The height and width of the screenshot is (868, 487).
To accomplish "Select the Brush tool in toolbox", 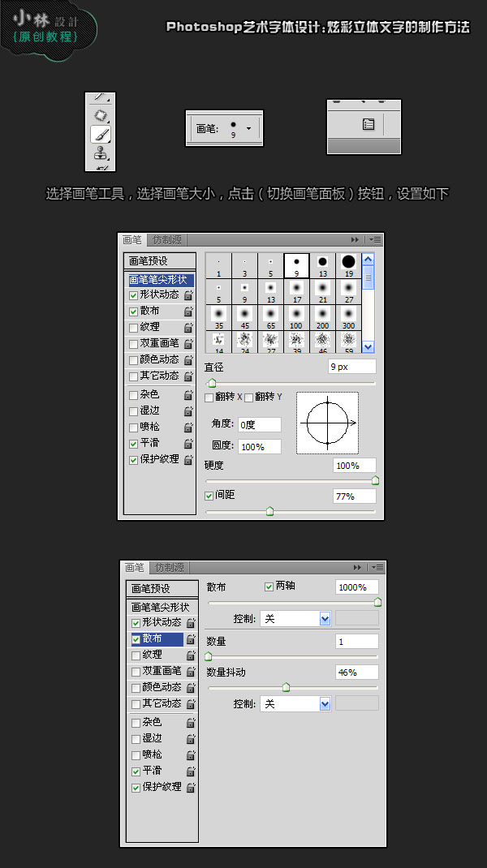I will 101,134.
